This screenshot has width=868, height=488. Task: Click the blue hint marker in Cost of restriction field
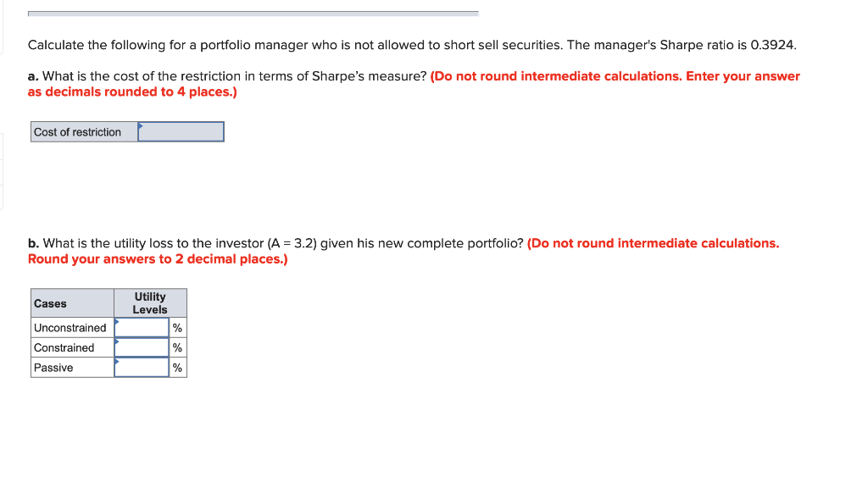point(142,125)
